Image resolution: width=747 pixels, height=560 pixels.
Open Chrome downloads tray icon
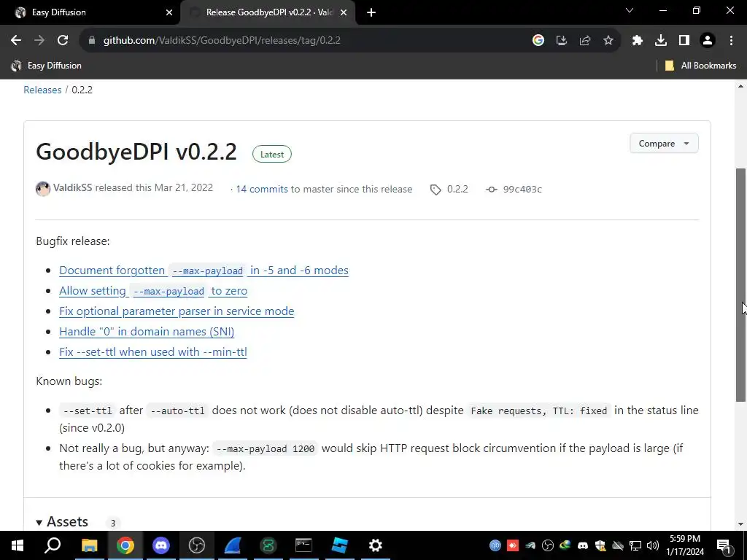(x=661, y=41)
